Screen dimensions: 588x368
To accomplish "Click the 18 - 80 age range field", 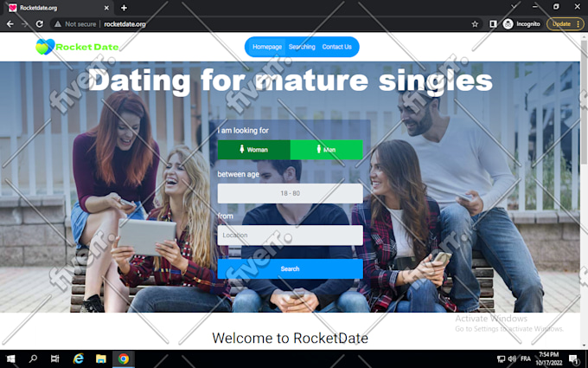I will (x=291, y=193).
